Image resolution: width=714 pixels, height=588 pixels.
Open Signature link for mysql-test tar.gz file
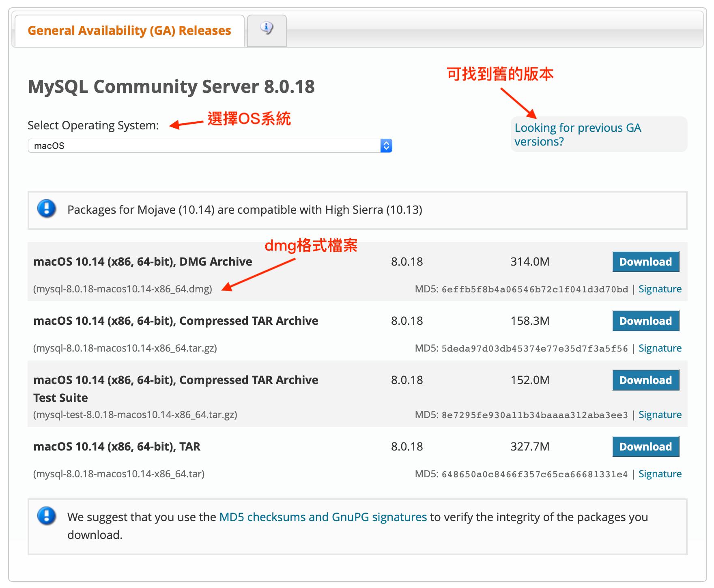click(x=660, y=415)
